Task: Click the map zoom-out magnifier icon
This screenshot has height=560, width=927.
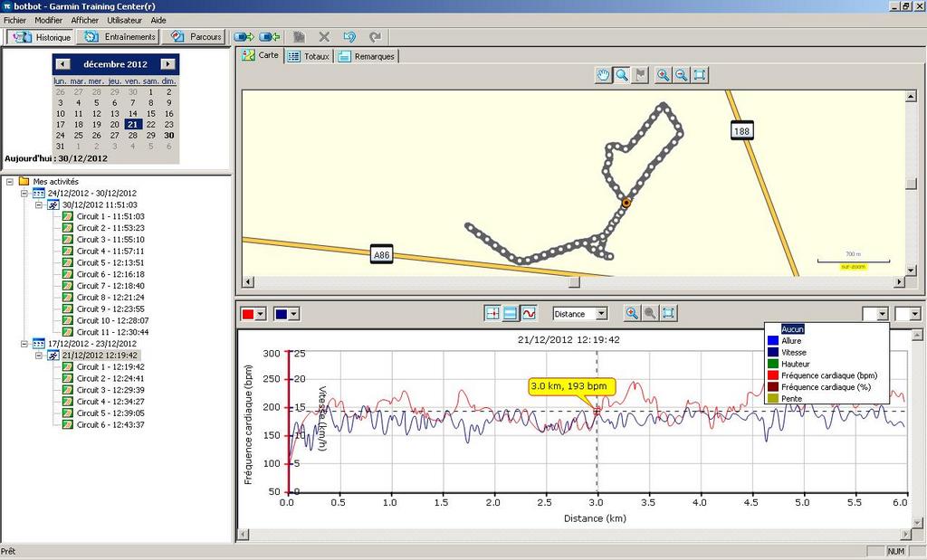Action: 681,75
